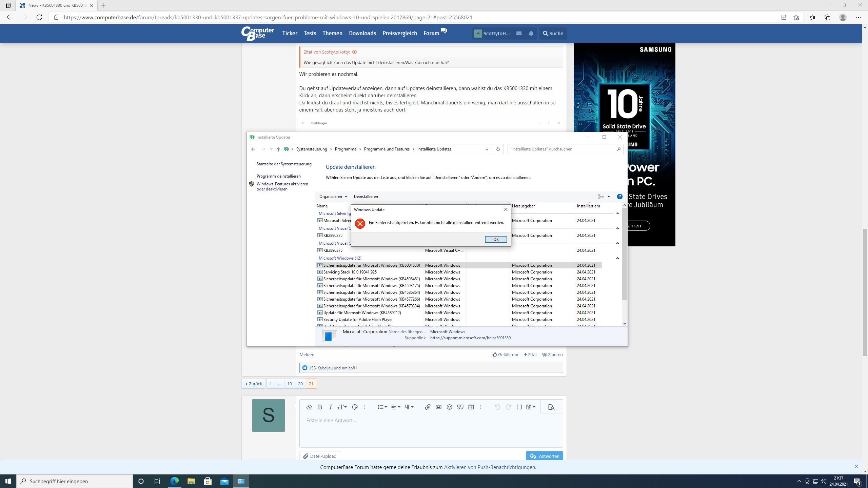Click OK in the Windows Update error dialog
The height and width of the screenshot is (488, 868).
pos(496,240)
